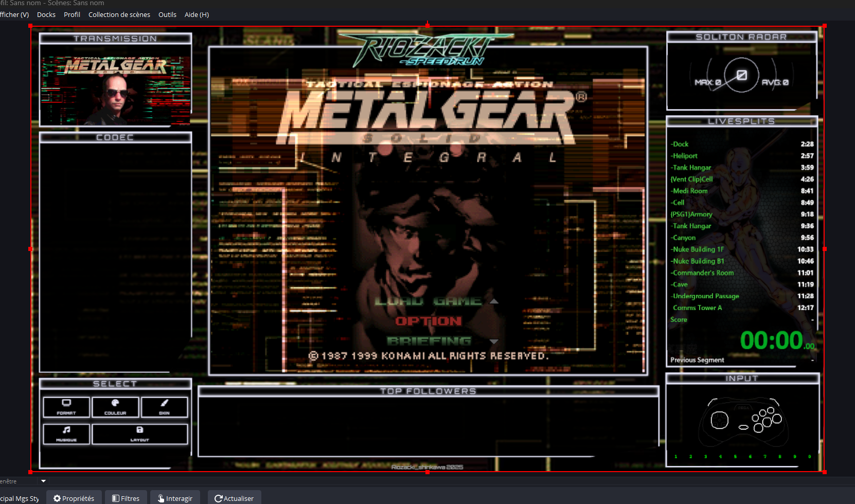Open the Filtres dialog

point(126,498)
